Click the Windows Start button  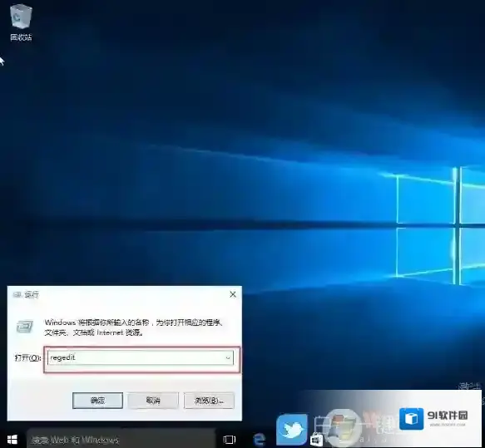pyautogui.click(x=12, y=439)
